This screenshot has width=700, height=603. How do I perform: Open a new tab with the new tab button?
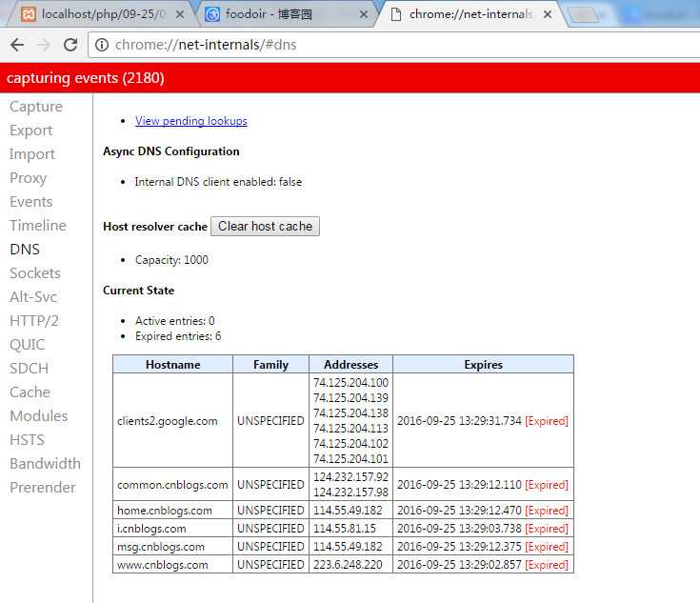pyautogui.click(x=584, y=14)
